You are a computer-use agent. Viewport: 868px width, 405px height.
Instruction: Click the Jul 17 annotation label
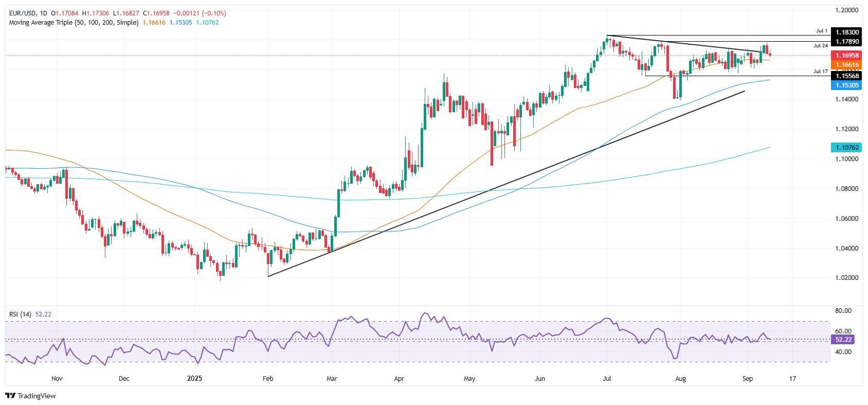(x=820, y=72)
